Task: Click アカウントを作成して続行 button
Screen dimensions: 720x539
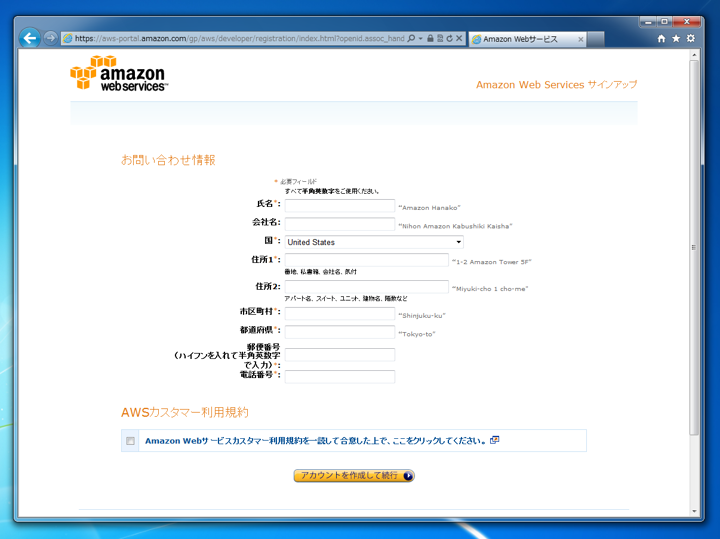Action: pos(354,476)
